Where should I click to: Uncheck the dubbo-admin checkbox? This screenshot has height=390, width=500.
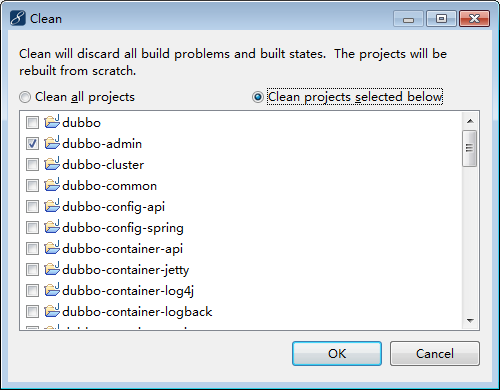(32, 144)
